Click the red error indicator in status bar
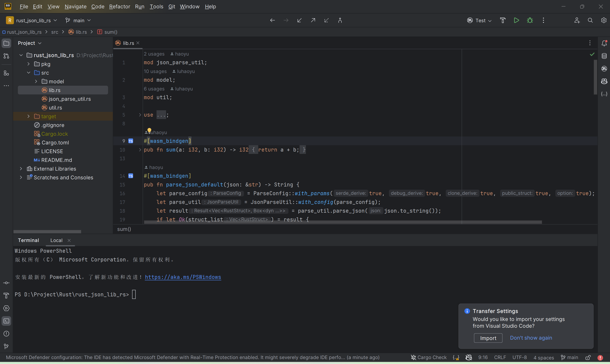The height and width of the screenshot is (364, 610). [x=600, y=358]
